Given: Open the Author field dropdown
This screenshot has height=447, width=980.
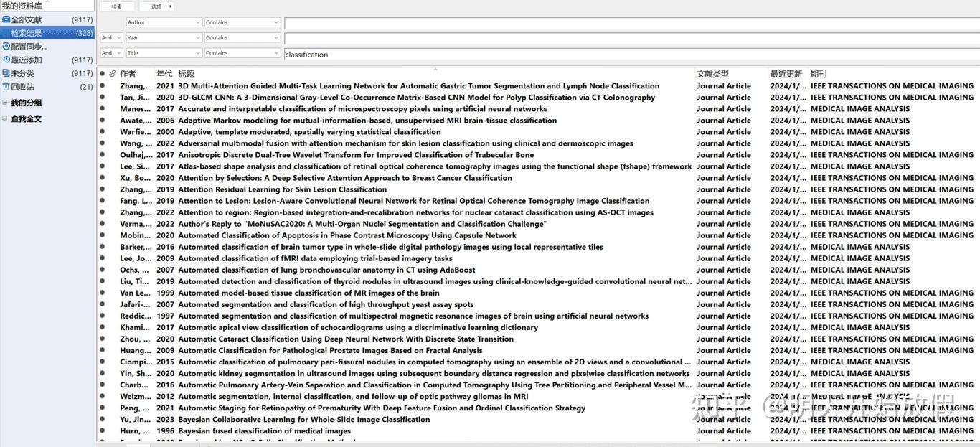Looking at the screenshot, I should 164,22.
